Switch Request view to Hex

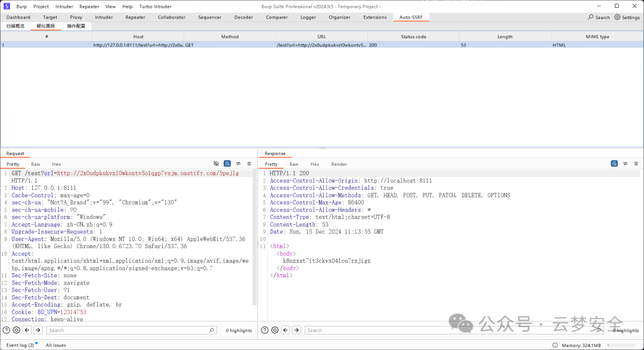point(56,164)
